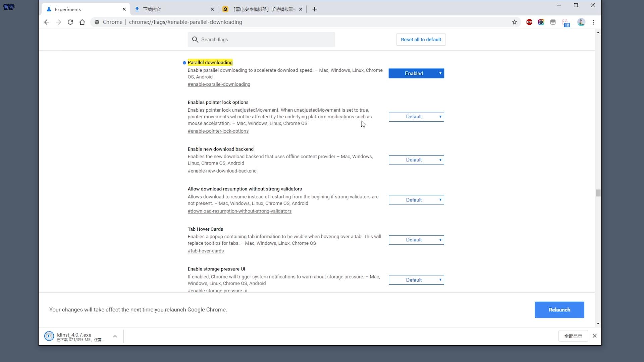The width and height of the screenshot is (644, 362).
Task: Switch to the 下载内容 tab
Action: point(173,9)
